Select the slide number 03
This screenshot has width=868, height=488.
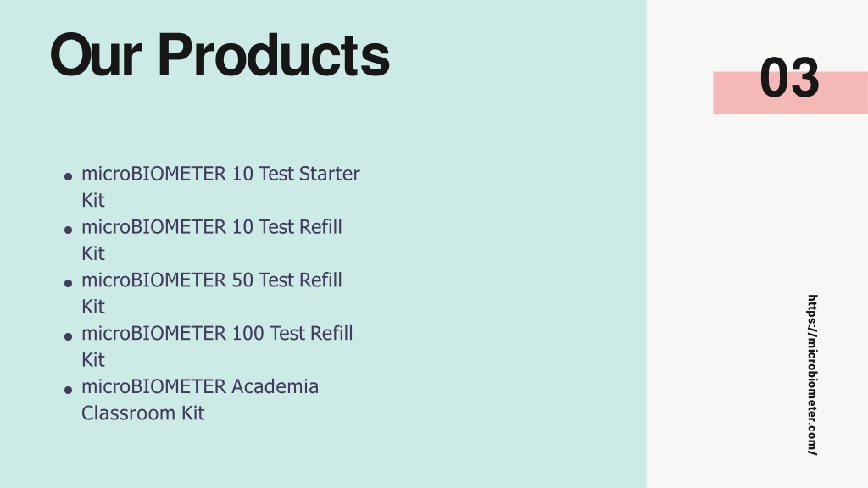point(789,78)
